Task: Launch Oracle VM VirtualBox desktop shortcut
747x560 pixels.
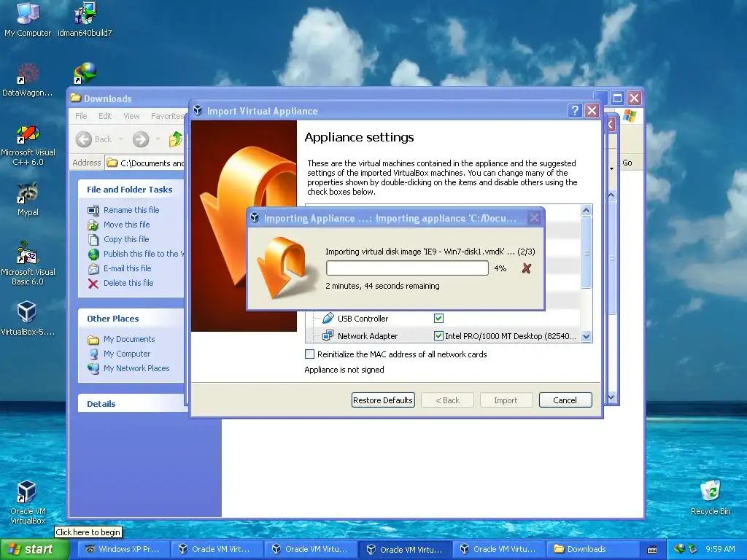Action: [x=28, y=502]
